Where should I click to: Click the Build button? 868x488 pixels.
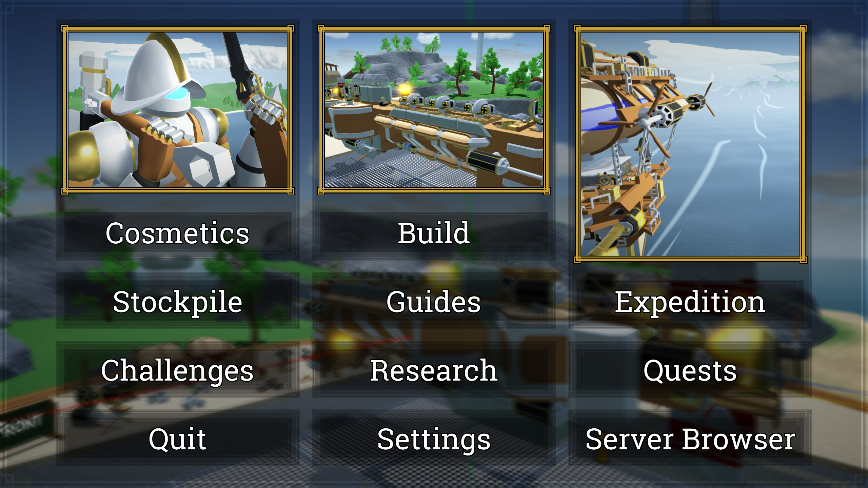coord(434,233)
